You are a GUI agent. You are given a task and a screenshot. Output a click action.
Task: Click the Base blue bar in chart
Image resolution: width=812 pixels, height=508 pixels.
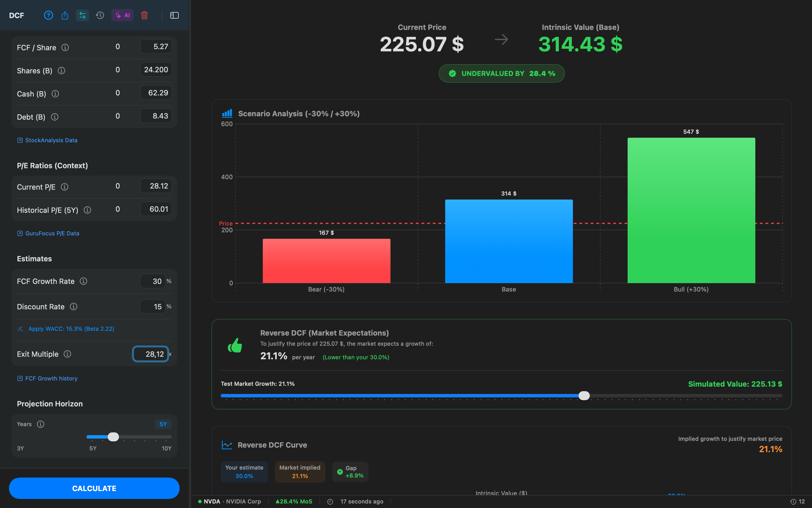[x=509, y=241]
